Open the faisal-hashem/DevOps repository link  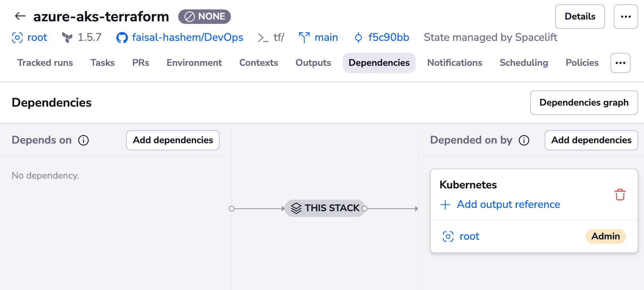click(188, 38)
